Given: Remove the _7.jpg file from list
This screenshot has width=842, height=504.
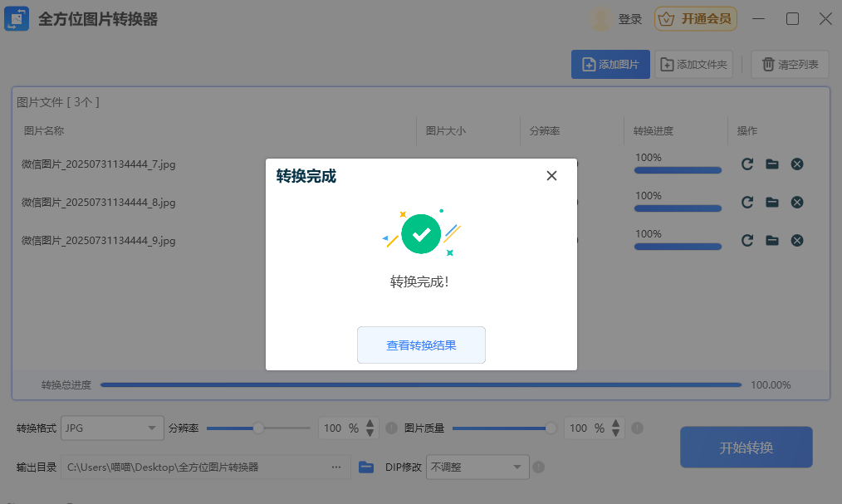Looking at the screenshot, I should 797,164.
